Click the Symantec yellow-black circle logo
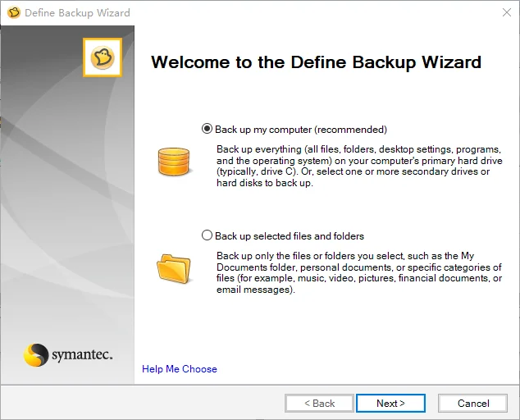This screenshot has height=420, width=520. (x=36, y=355)
